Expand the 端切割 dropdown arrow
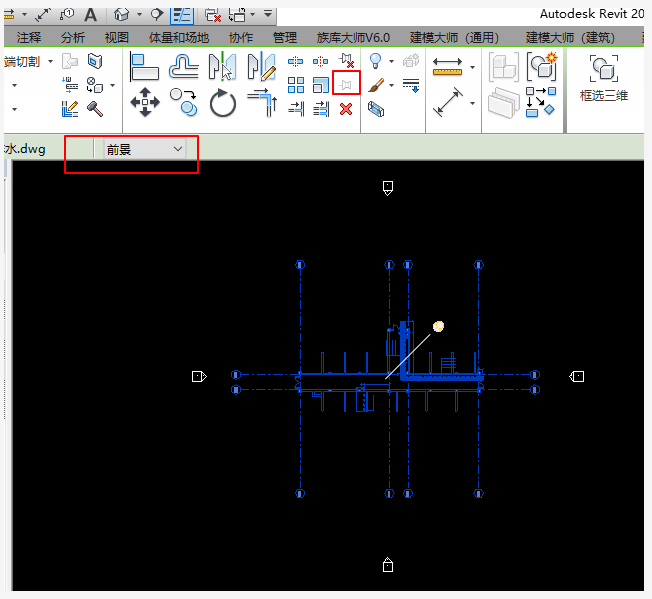 (51, 62)
